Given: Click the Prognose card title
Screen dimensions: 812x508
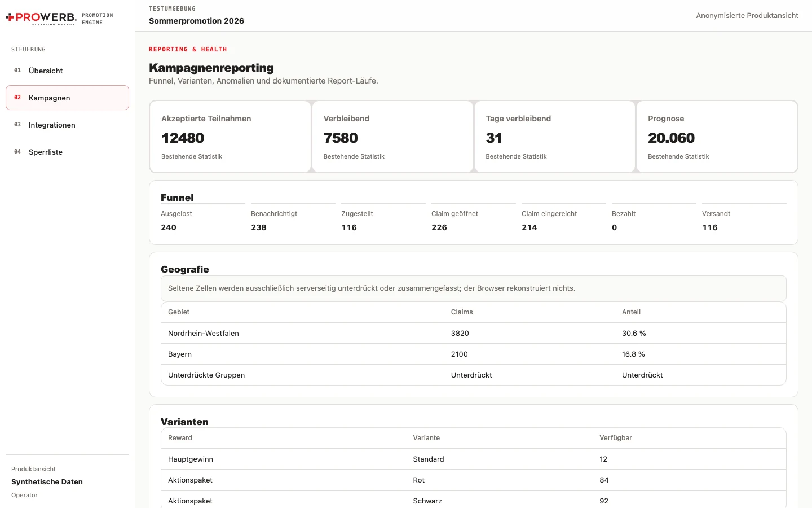Looking at the screenshot, I should coord(666,119).
